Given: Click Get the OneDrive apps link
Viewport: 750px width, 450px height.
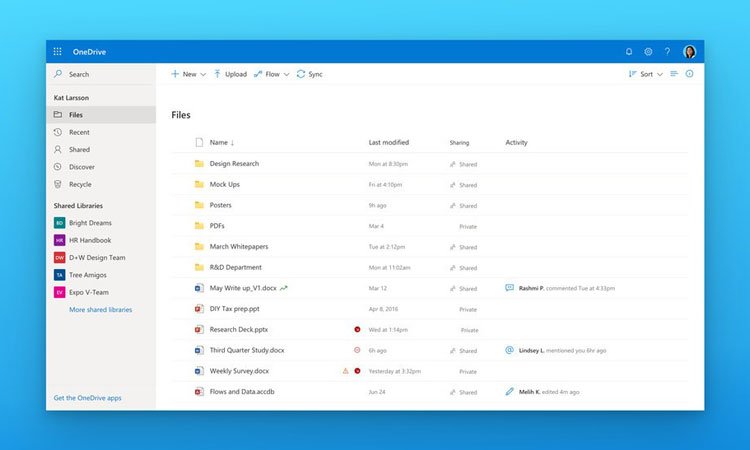Looking at the screenshot, I should (87, 398).
